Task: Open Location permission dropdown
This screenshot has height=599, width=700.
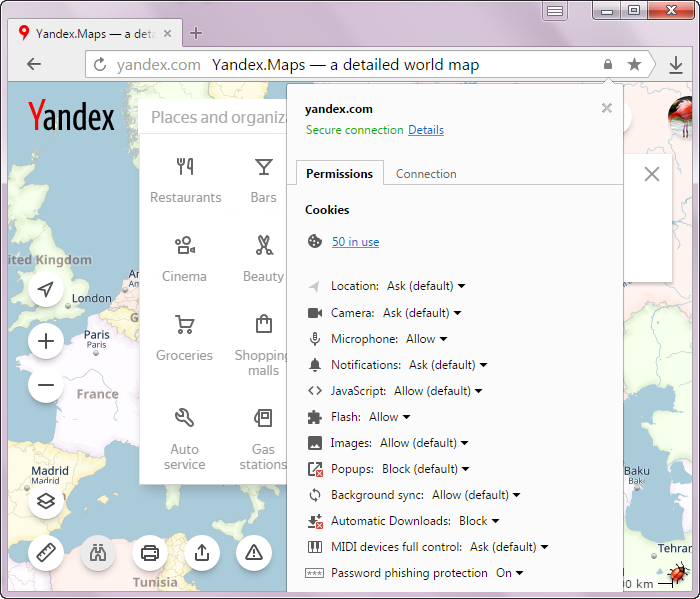Action: tap(426, 286)
